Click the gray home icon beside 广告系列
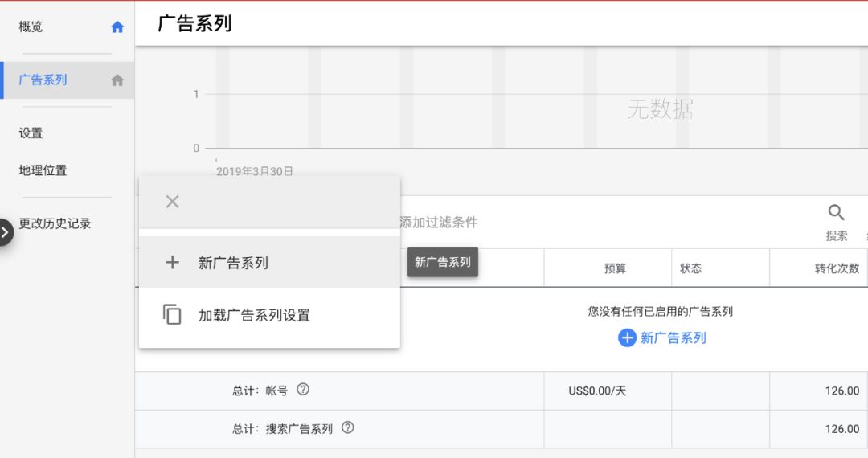 tap(117, 80)
